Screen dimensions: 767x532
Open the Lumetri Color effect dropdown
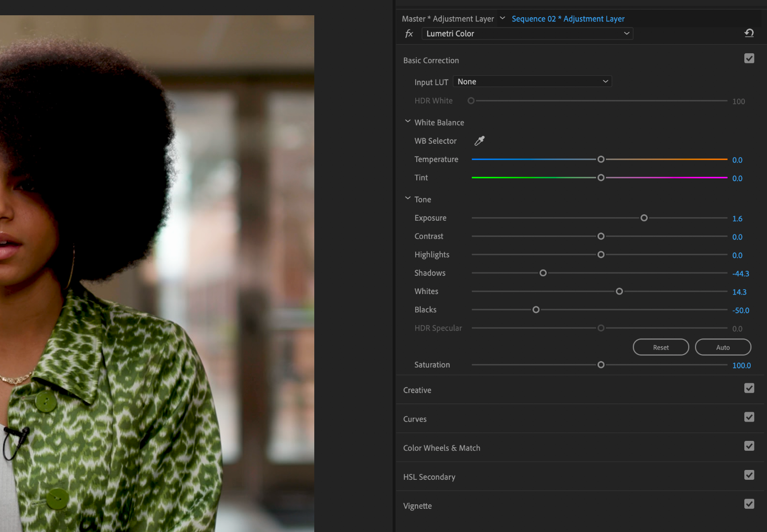click(527, 33)
